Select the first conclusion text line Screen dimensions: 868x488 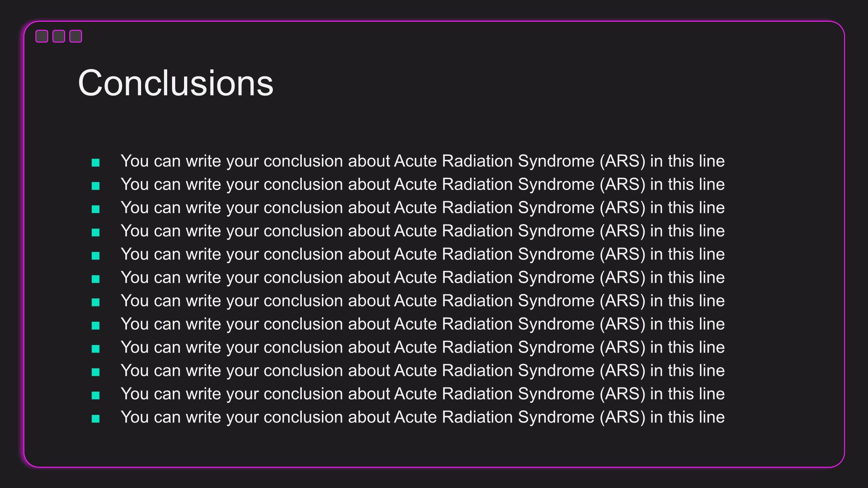point(423,161)
